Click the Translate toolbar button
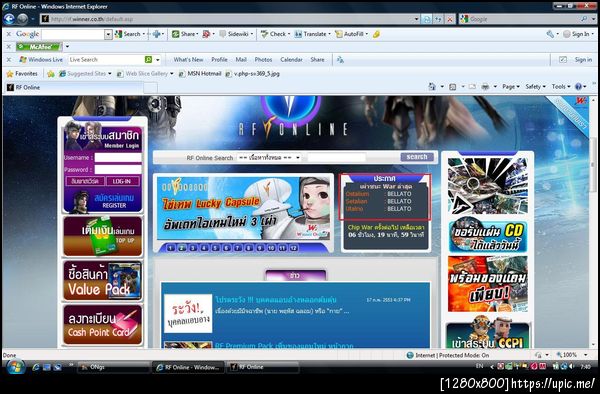 pyautogui.click(x=311, y=34)
